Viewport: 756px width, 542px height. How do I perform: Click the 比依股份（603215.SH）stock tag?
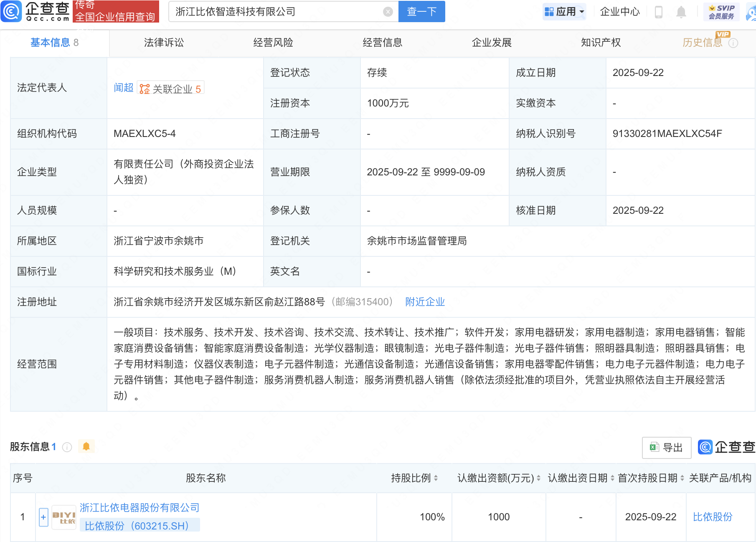(x=139, y=526)
